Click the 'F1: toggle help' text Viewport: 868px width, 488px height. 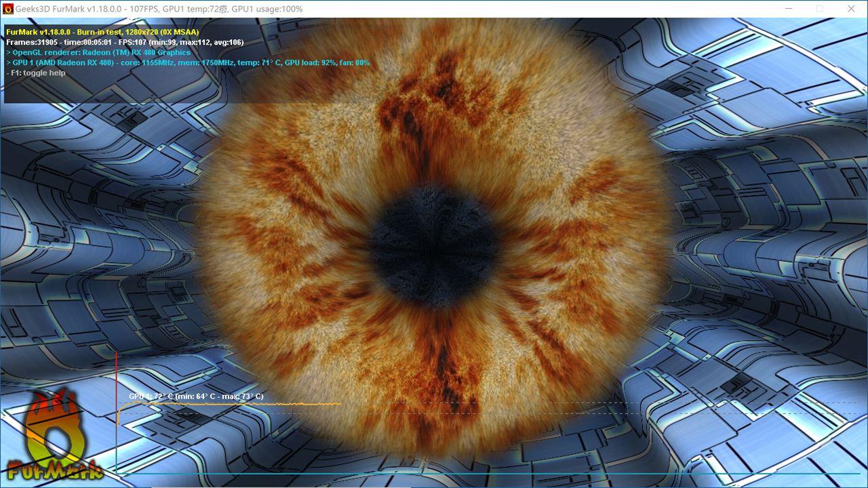(36, 73)
